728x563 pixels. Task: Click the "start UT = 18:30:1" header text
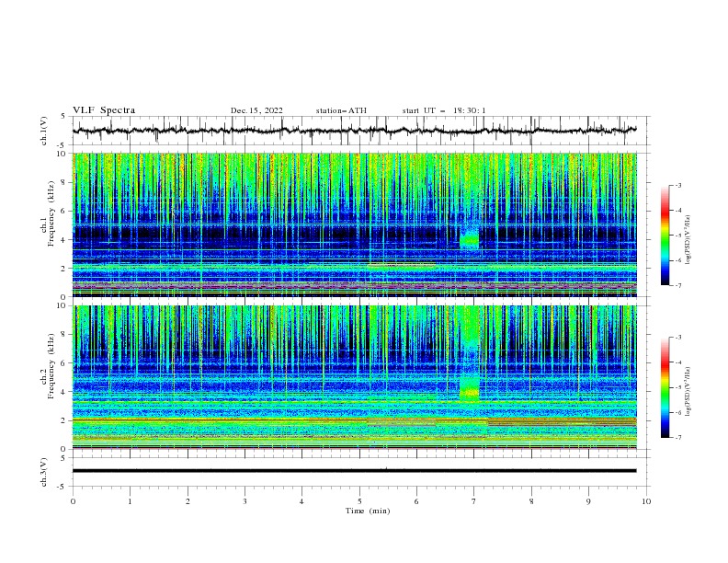pos(444,110)
